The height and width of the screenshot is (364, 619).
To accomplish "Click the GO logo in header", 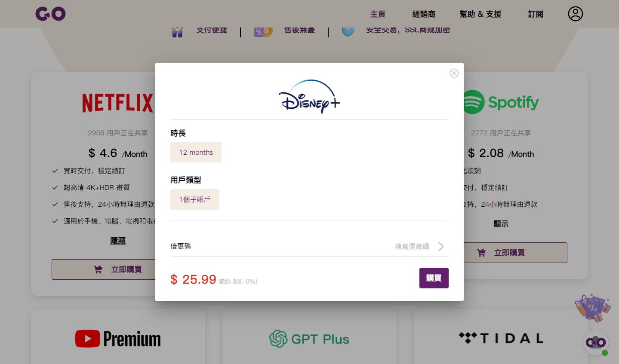I will (50, 14).
